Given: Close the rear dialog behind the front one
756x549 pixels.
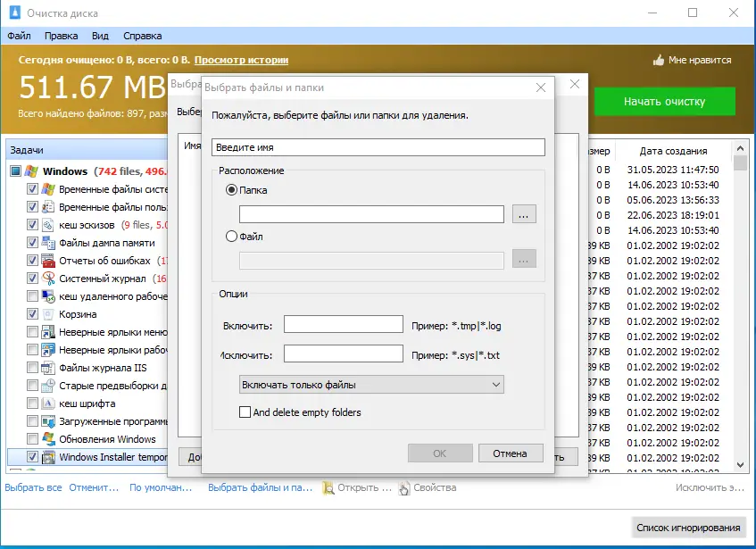Looking at the screenshot, I should (575, 84).
